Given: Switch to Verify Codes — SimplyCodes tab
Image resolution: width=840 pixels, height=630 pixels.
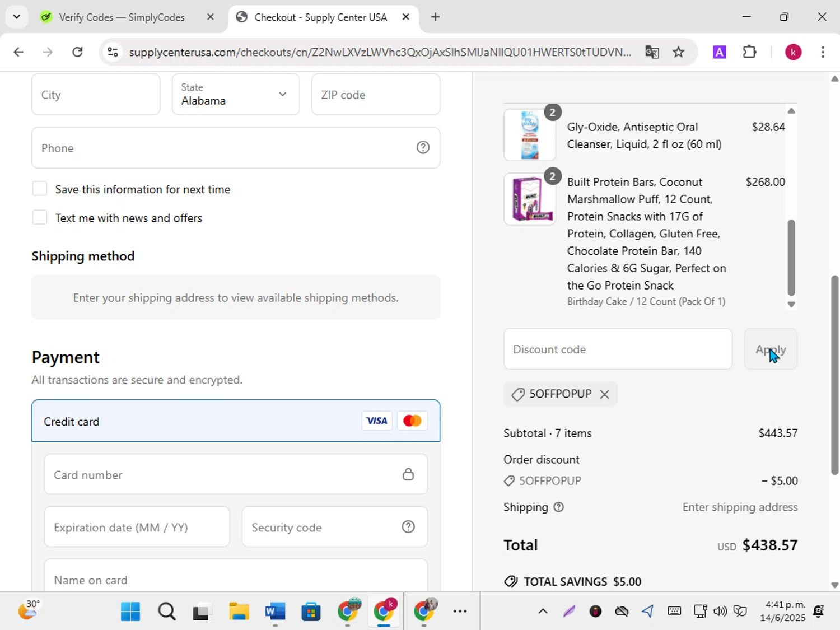Looking at the screenshot, I should tap(122, 17).
